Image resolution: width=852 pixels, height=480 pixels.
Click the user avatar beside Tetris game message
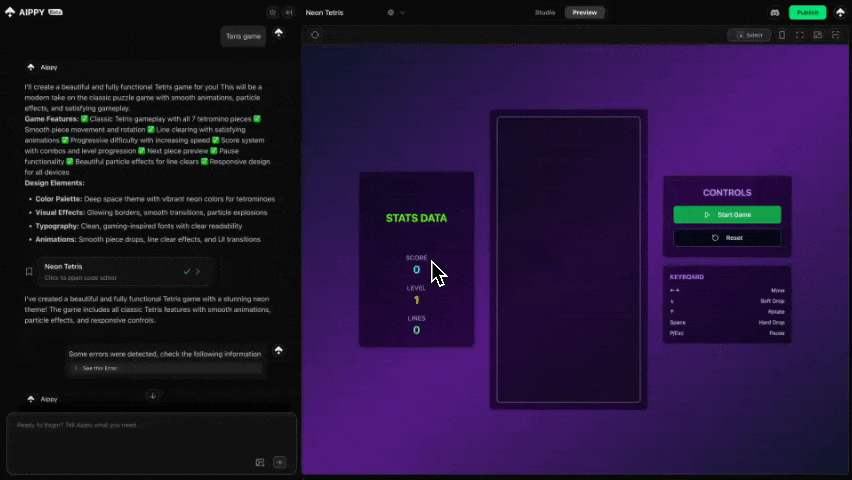point(279,33)
